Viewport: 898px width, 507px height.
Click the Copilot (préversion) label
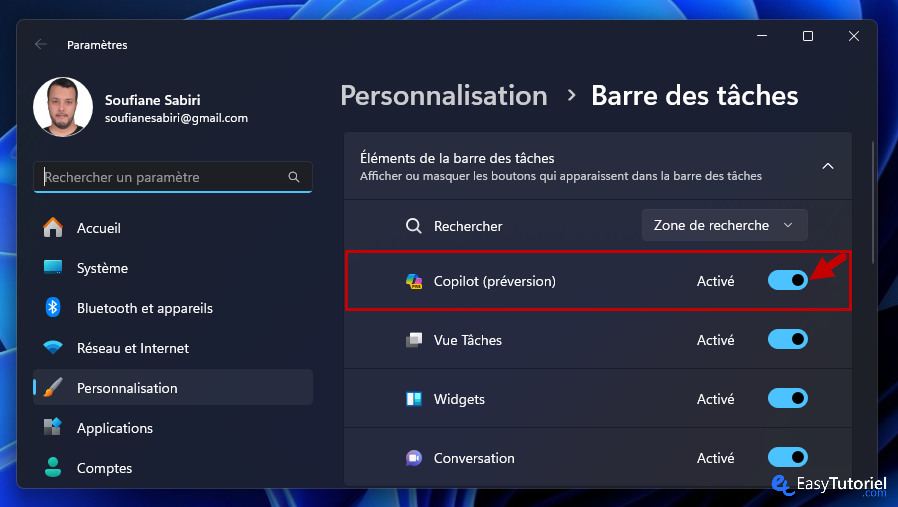(x=495, y=281)
